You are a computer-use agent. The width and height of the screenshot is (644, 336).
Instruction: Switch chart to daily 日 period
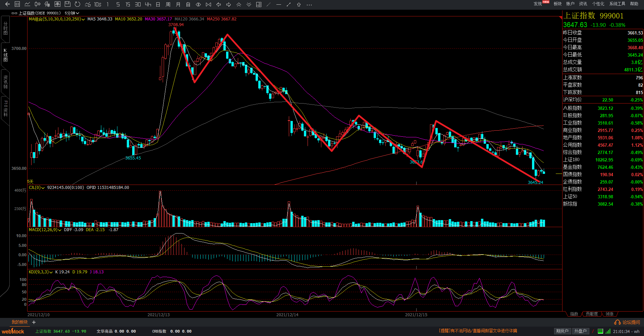(x=158, y=4)
